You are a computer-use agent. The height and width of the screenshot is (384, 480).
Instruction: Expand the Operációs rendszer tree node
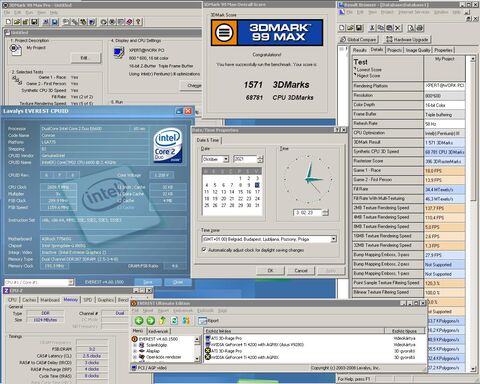click(135, 357)
